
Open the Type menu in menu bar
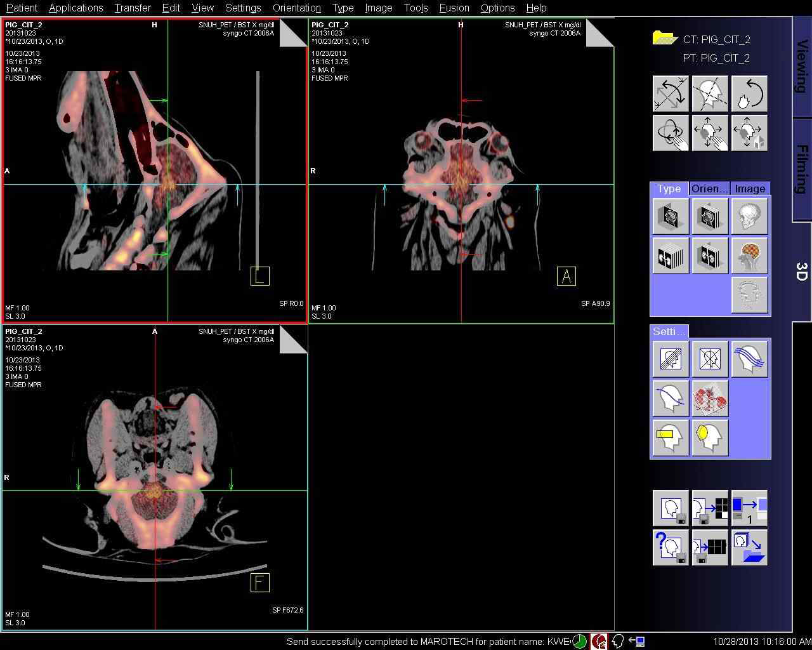tap(343, 8)
